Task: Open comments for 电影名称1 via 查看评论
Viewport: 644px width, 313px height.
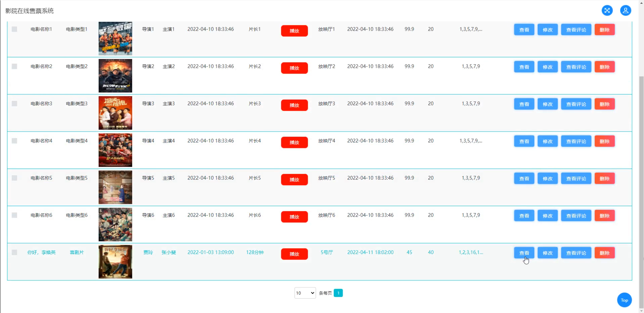Action: point(576,30)
